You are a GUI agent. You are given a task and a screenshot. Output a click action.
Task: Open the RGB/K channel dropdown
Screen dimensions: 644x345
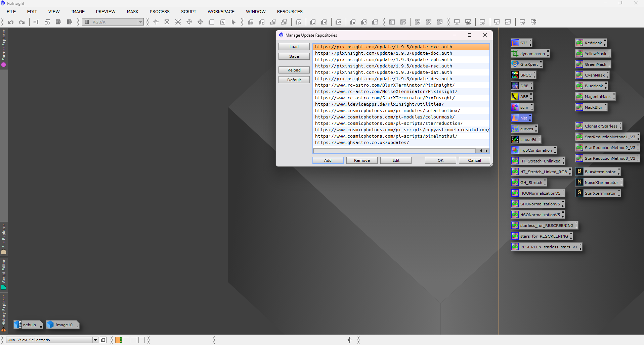pos(140,22)
